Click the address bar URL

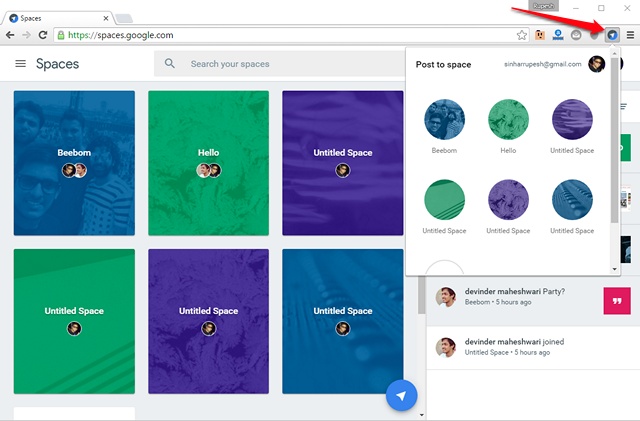tap(120, 35)
